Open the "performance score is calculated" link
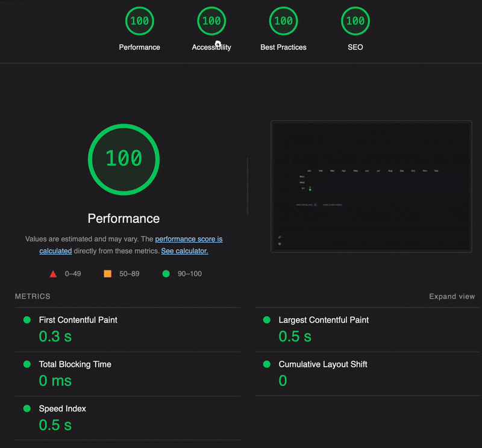Viewport: 482px width, 448px height. (189, 239)
